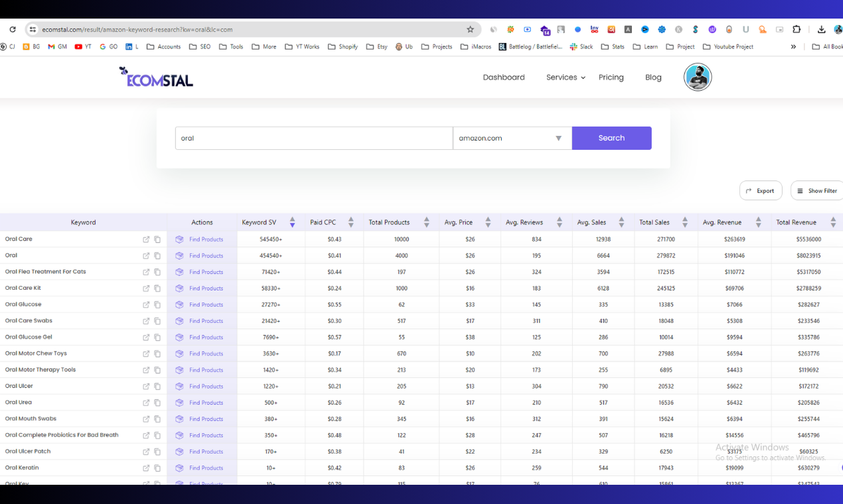The width and height of the screenshot is (843, 504).
Task: Copy the Oral Urea keyword
Action: click(x=157, y=403)
